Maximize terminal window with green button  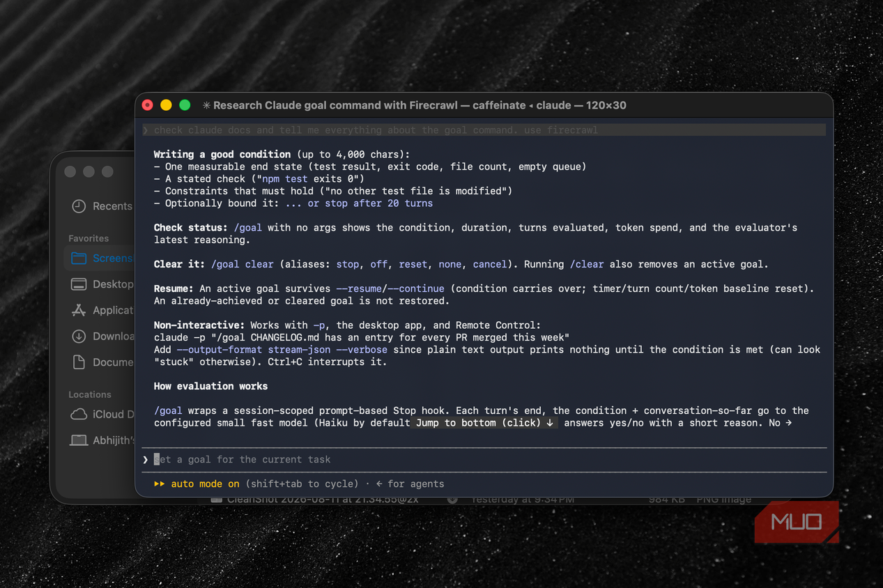pyautogui.click(x=185, y=105)
